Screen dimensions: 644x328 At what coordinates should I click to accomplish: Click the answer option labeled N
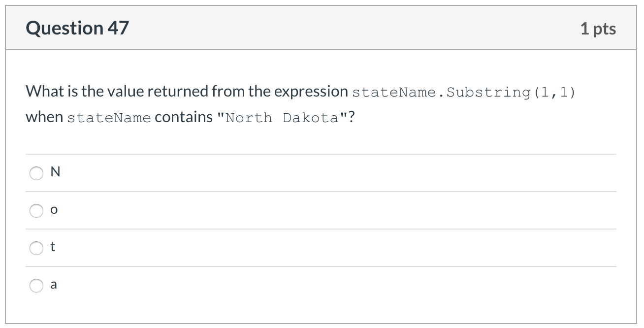point(56,172)
